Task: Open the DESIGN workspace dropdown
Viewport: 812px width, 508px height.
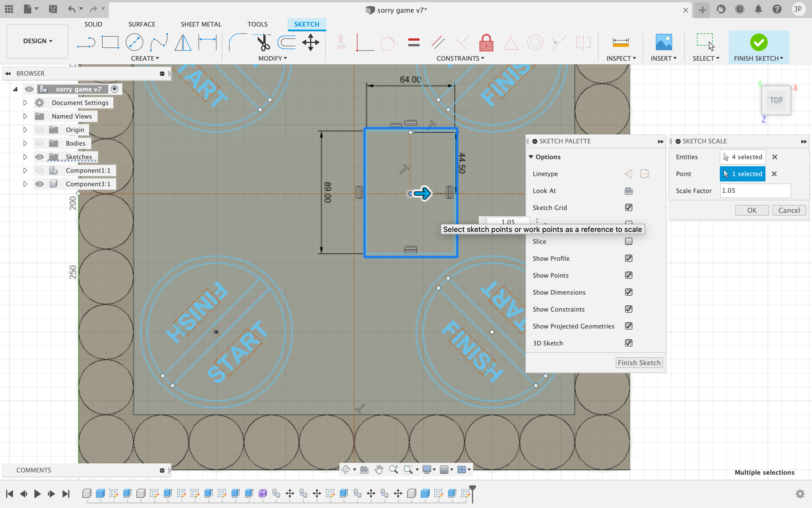Action: (37, 41)
